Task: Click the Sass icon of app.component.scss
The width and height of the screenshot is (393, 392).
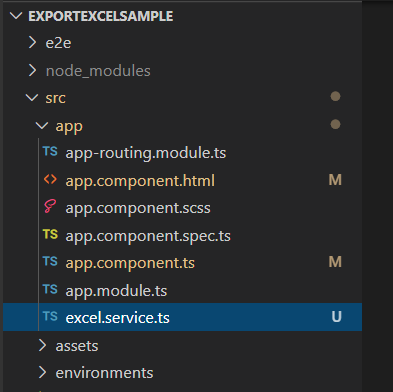Action: 50,206
